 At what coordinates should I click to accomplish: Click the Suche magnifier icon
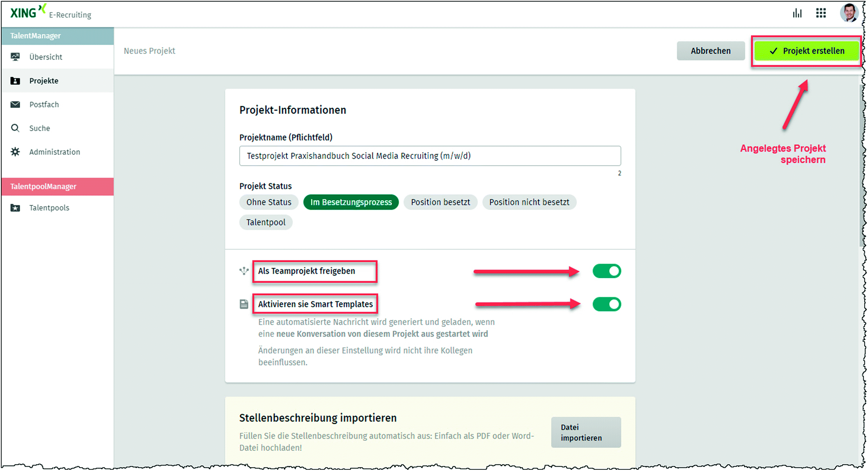[15, 128]
